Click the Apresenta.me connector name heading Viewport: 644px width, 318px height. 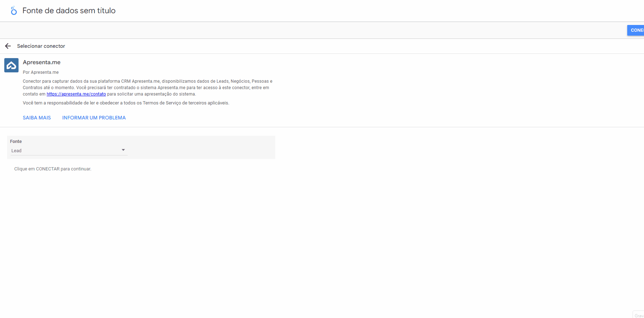pyautogui.click(x=42, y=62)
